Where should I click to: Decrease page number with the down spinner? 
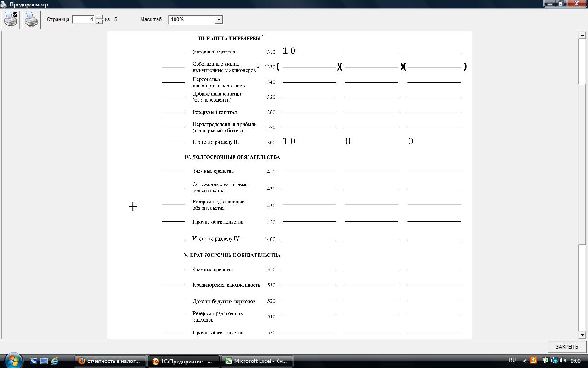click(99, 22)
